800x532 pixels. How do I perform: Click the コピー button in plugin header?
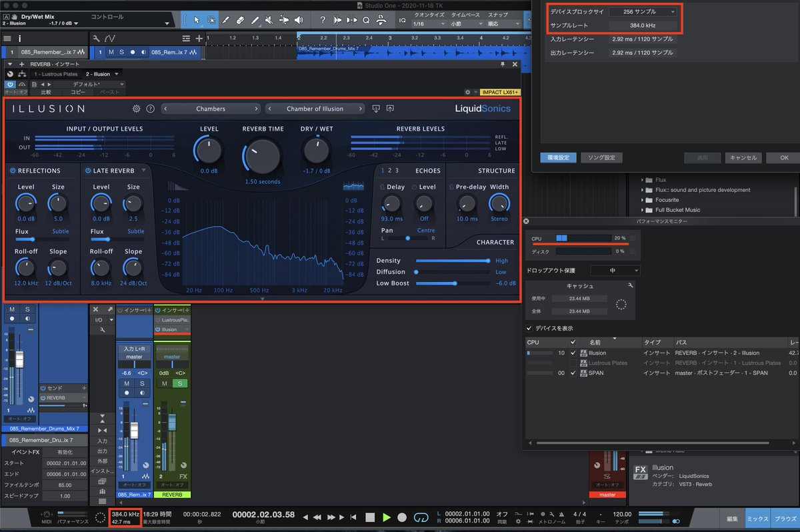(78, 92)
